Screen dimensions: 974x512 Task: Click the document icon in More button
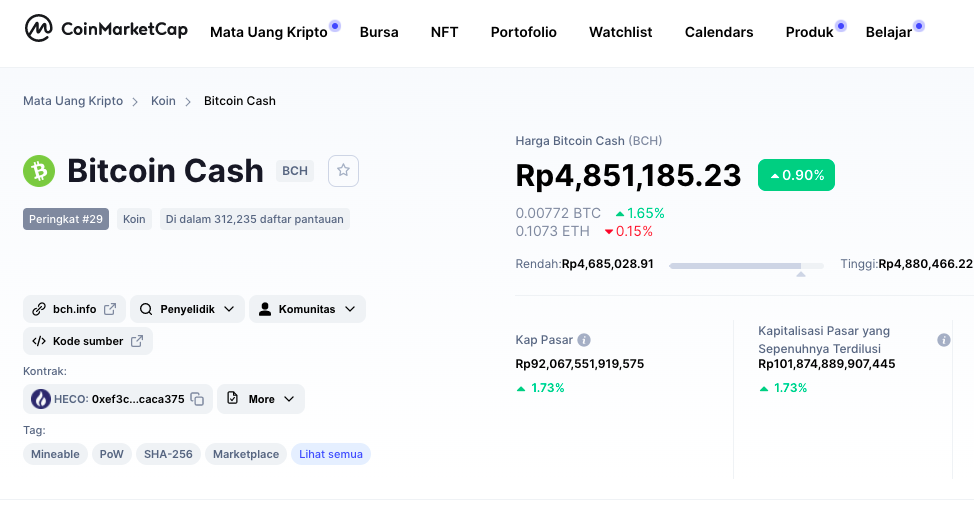232,398
